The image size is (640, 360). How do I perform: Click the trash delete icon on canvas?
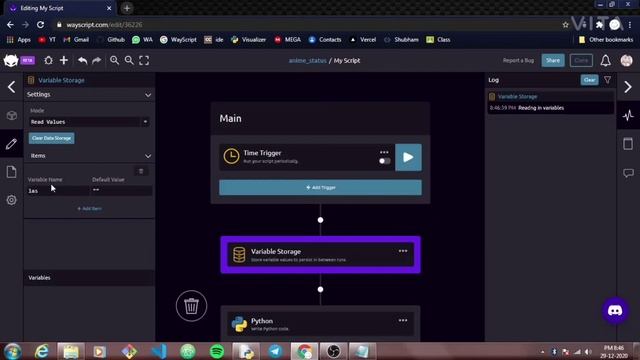point(191,306)
